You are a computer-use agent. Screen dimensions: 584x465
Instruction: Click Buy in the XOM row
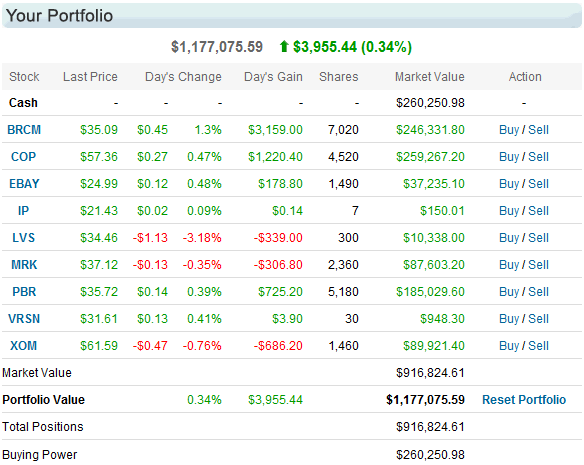point(509,346)
